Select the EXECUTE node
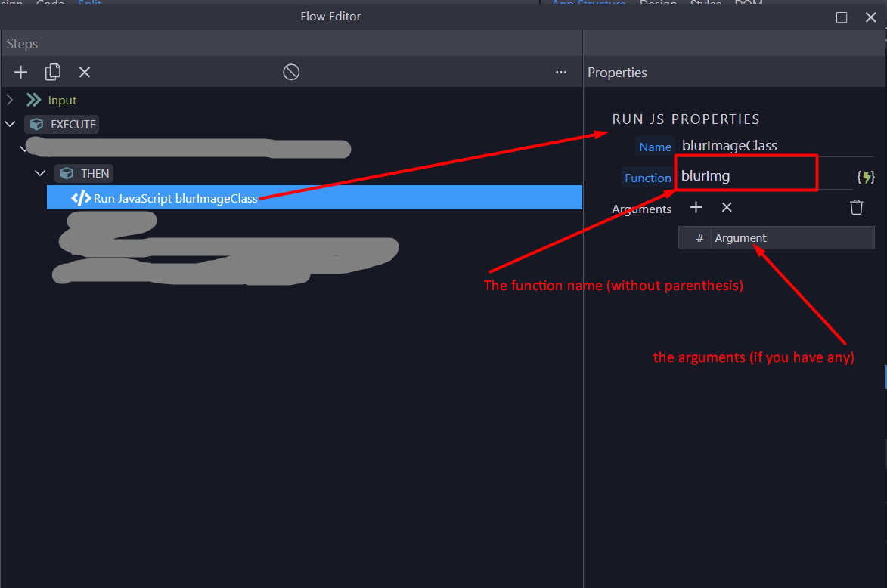Screen dimensions: 887x588 click(73, 124)
